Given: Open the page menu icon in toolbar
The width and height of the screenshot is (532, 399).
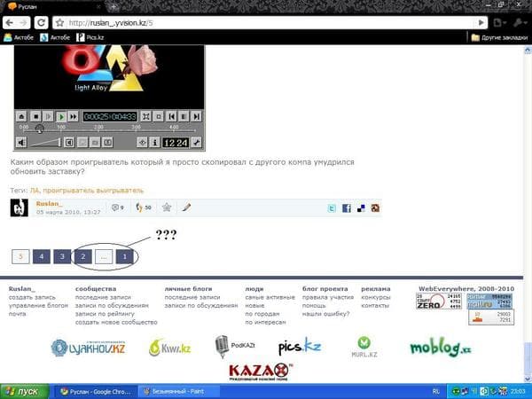Looking at the screenshot, I should (x=499, y=23).
